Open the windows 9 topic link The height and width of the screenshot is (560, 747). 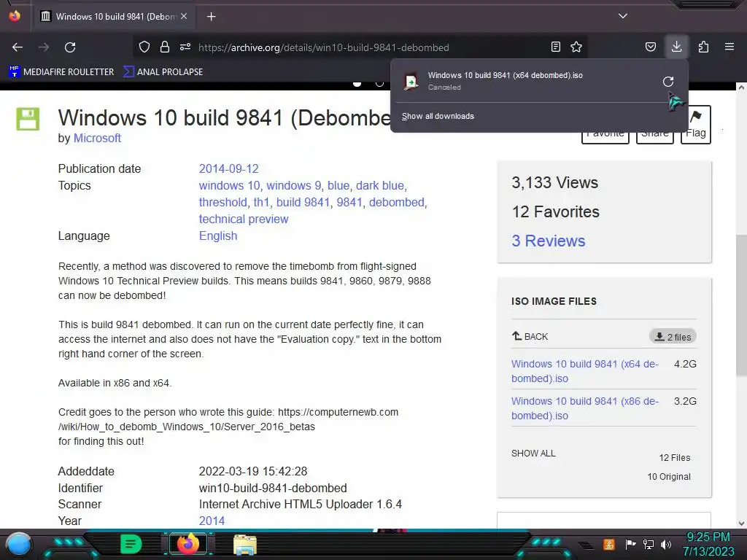pyautogui.click(x=293, y=185)
